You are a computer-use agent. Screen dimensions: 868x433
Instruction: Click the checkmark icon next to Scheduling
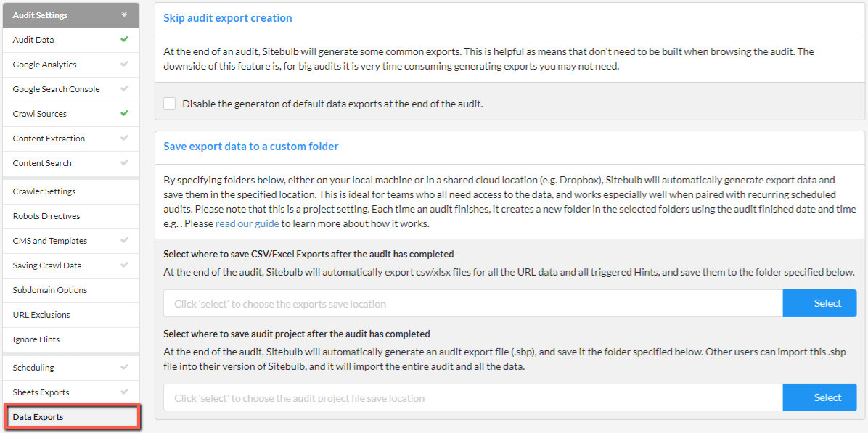(125, 367)
